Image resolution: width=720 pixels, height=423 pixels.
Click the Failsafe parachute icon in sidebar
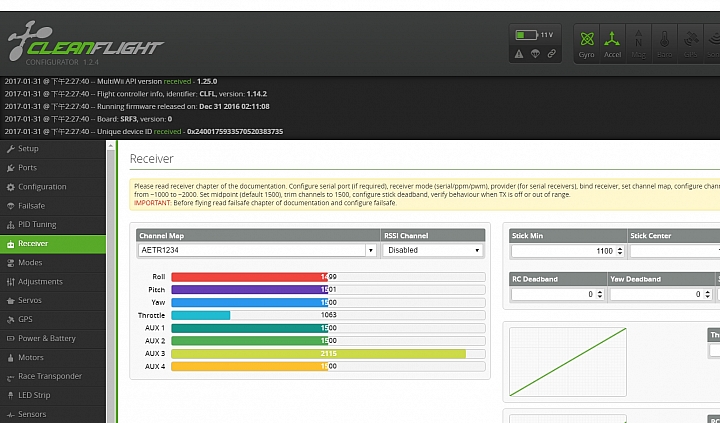[10, 206]
